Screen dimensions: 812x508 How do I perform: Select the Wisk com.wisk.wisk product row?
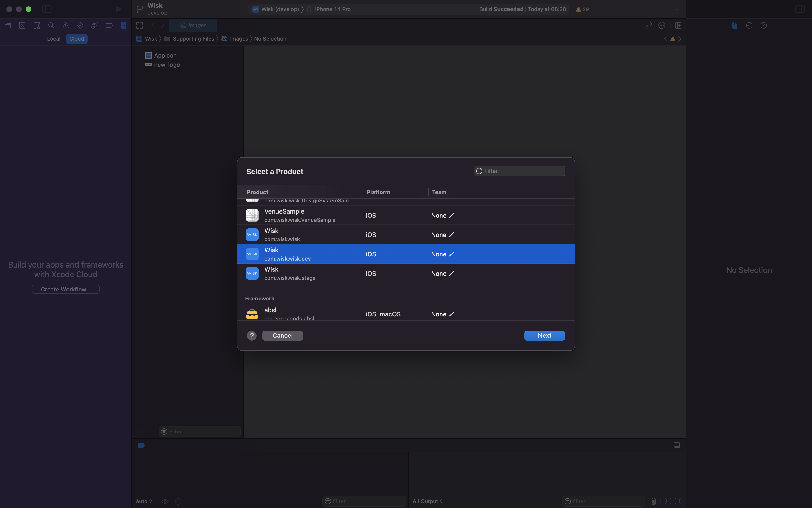point(406,234)
